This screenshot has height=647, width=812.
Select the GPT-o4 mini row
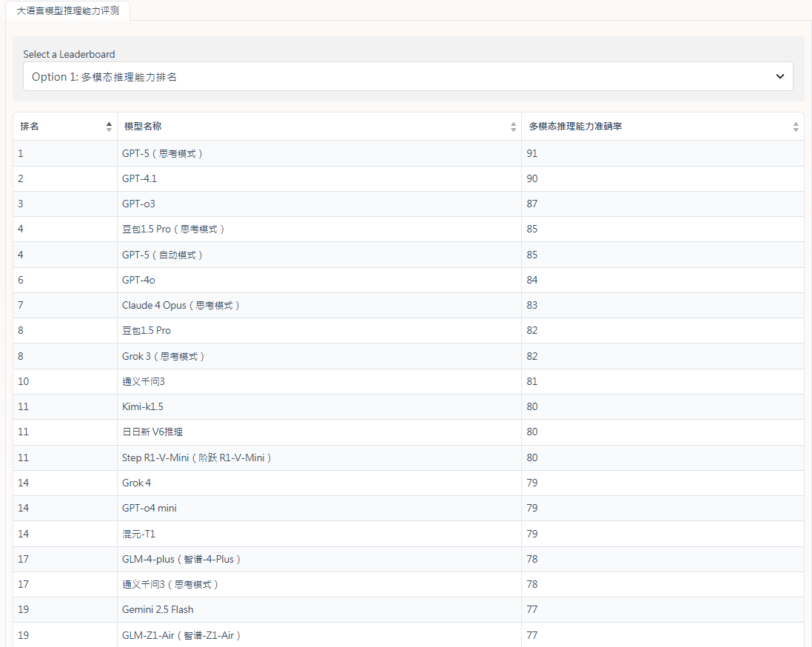click(x=150, y=508)
